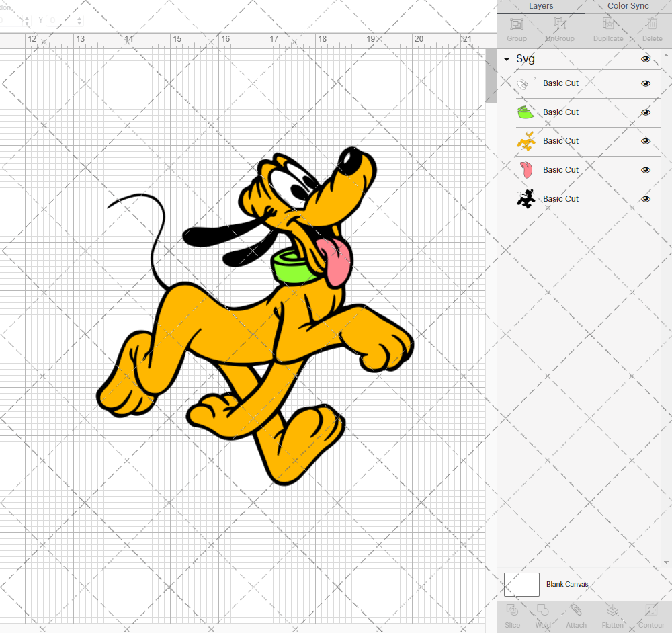Hide the white eyes Basic Cut layer

pyautogui.click(x=645, y=83)
